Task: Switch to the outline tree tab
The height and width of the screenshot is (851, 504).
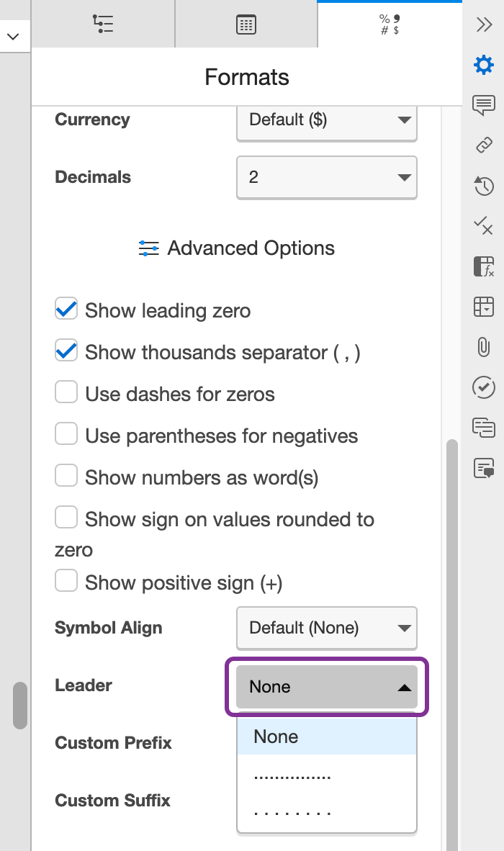Action: pos(103,24)
